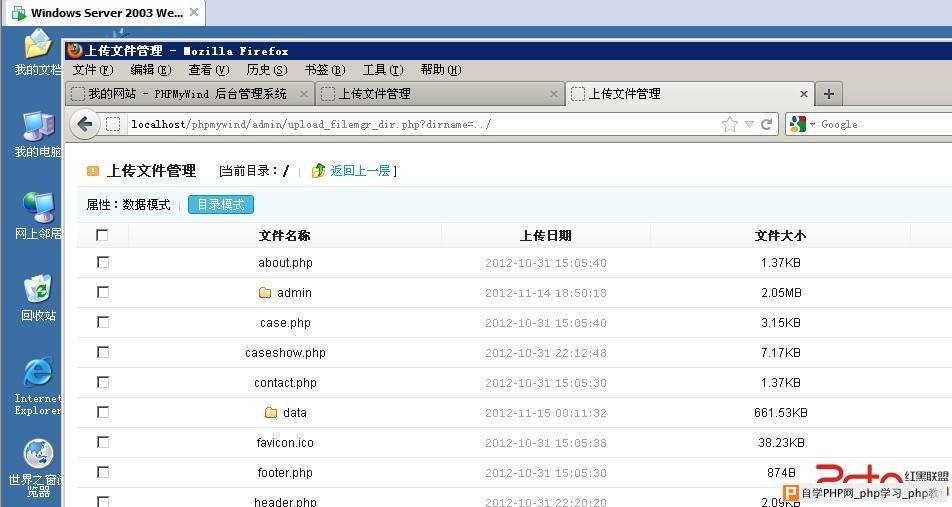This screenshot has height=507, width=952.
Task: Open a new tab with the plus button
Action: (x=829, y=94)
